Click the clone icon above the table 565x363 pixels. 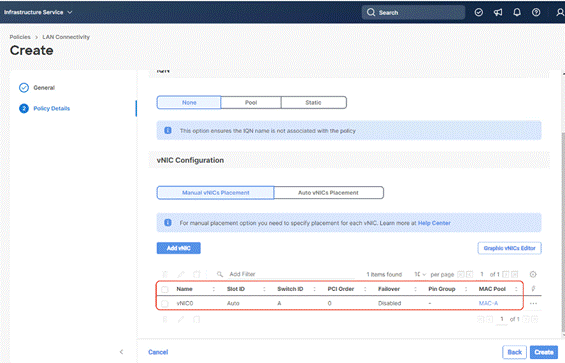[196, 274]
